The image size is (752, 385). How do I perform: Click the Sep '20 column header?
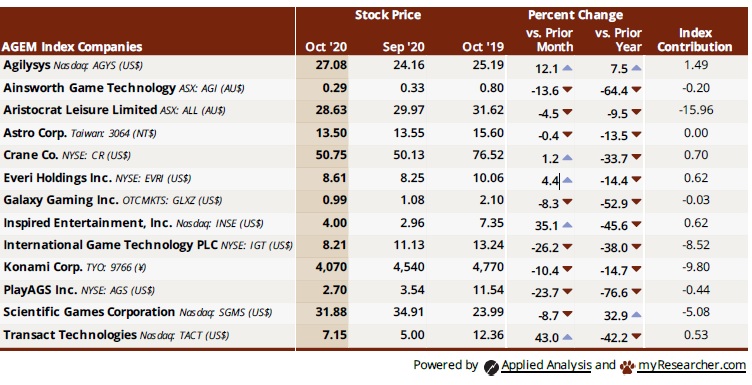403,47
